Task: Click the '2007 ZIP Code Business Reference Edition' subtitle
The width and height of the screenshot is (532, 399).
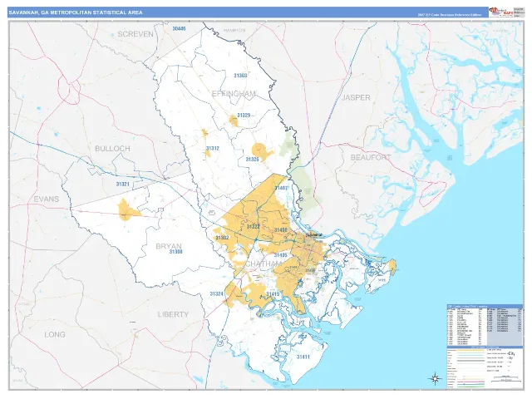Action: pyautogui.click(x=449, y=15)
